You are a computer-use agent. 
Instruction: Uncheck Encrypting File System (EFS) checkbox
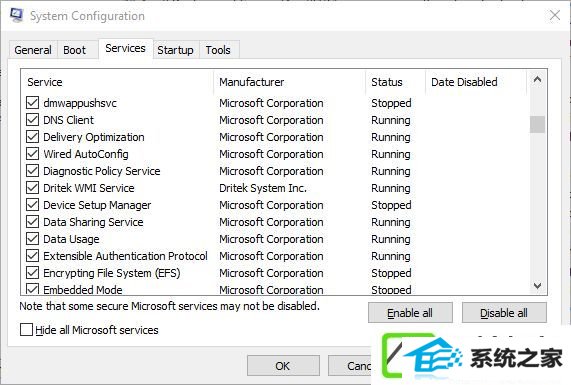pos(32,273)
